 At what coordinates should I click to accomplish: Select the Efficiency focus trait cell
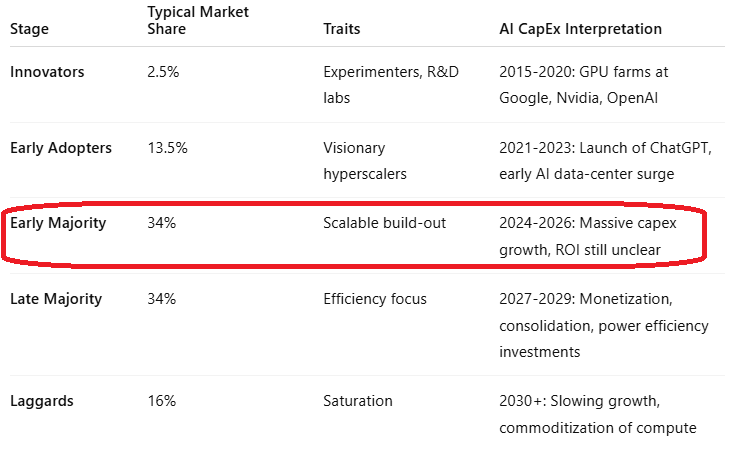(375, 299)
